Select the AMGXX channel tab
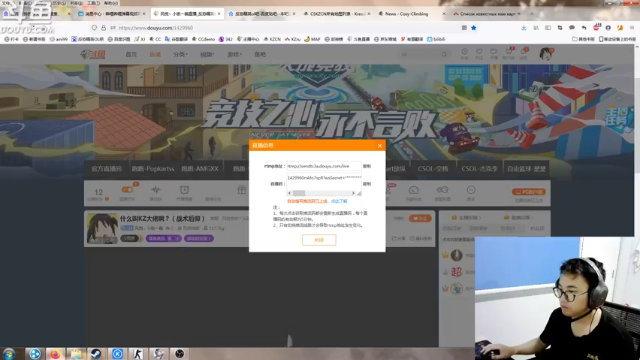 coord(200,169)
